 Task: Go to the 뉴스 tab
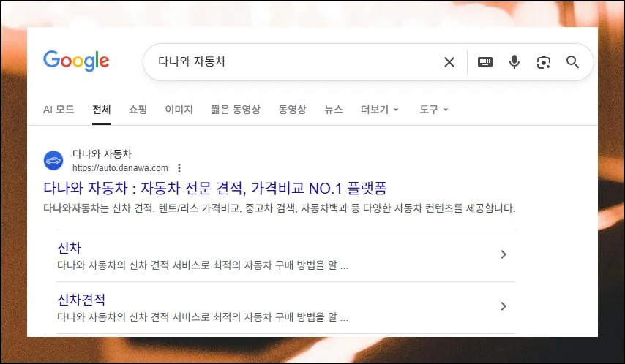334,110
